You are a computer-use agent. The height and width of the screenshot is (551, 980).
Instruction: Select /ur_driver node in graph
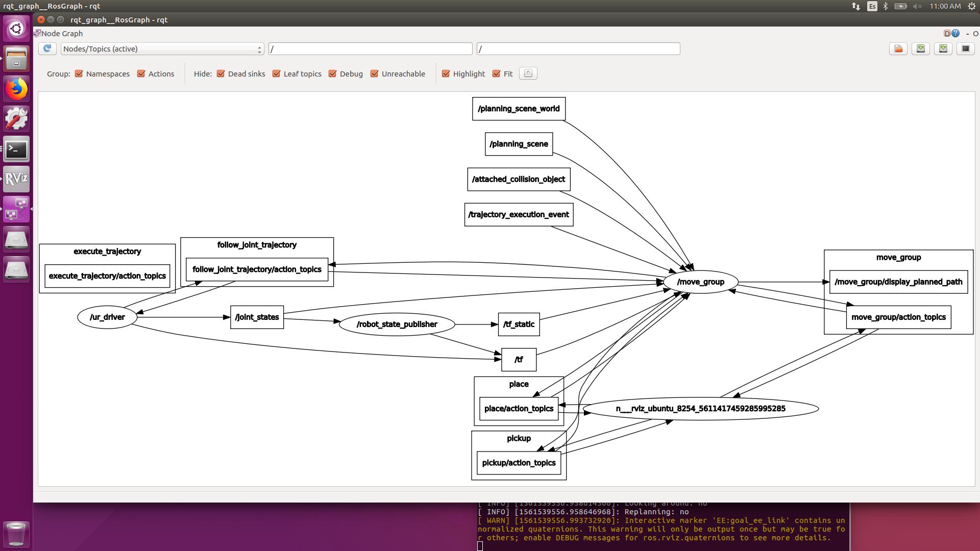(x=107, y=317)
